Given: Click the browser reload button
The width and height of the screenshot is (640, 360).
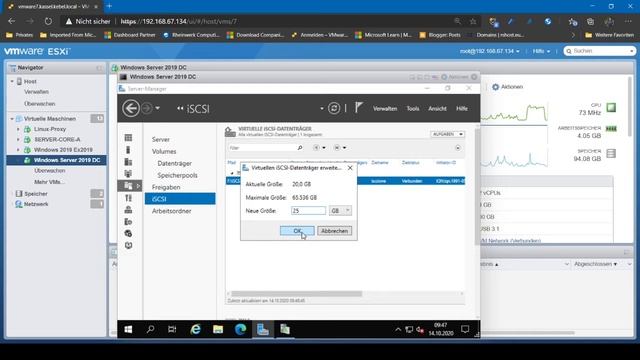Looking at the screenshot, I should coord(48,21).
